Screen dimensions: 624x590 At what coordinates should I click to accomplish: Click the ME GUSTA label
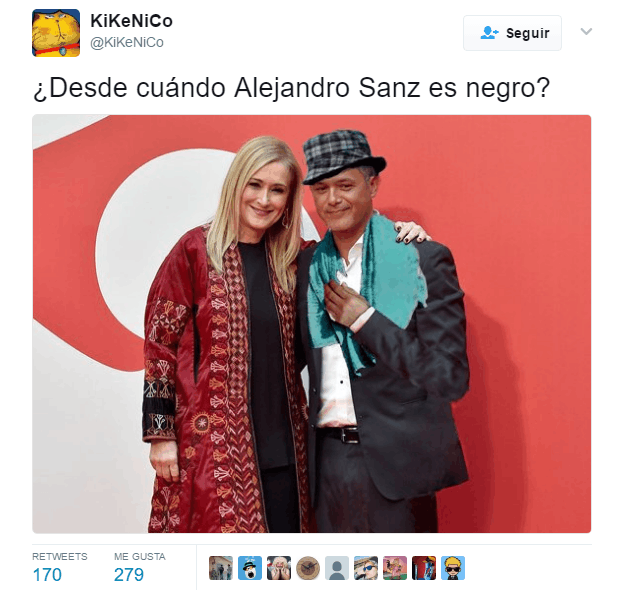pyautogui.click(x=140, y=557)
